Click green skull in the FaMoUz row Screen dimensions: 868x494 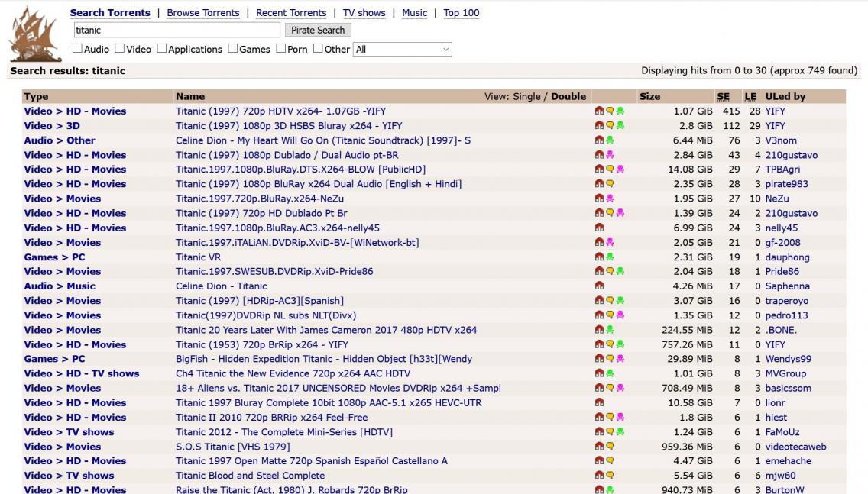(620, 431)
